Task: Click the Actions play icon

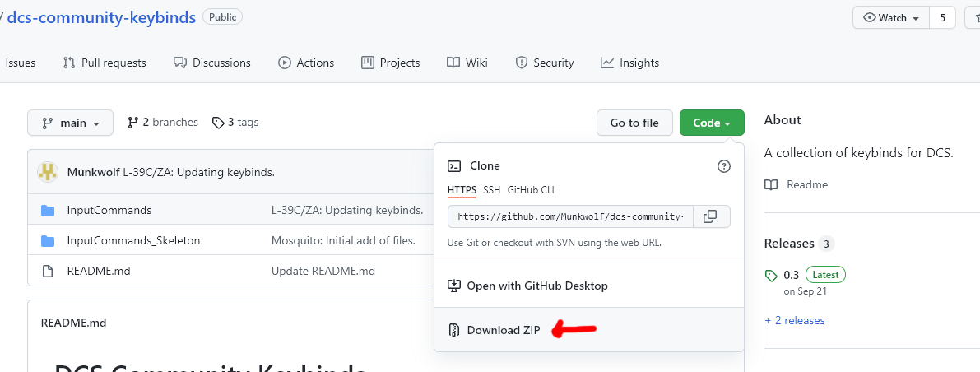Action: (x=285, y=63)
